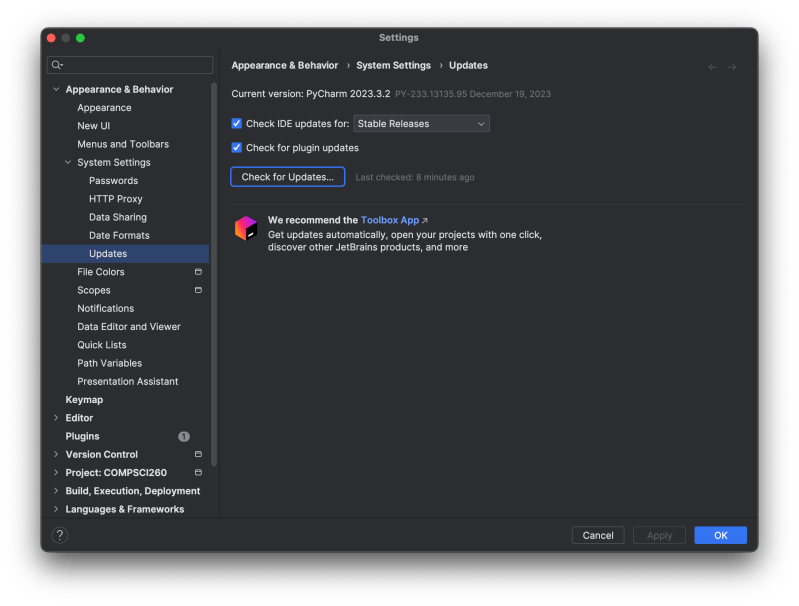The width and height of the screenshot is (799, 606).
Task: Click the search magnifier icon in settings
Action: pyautogui.click(x=57, y=65)
